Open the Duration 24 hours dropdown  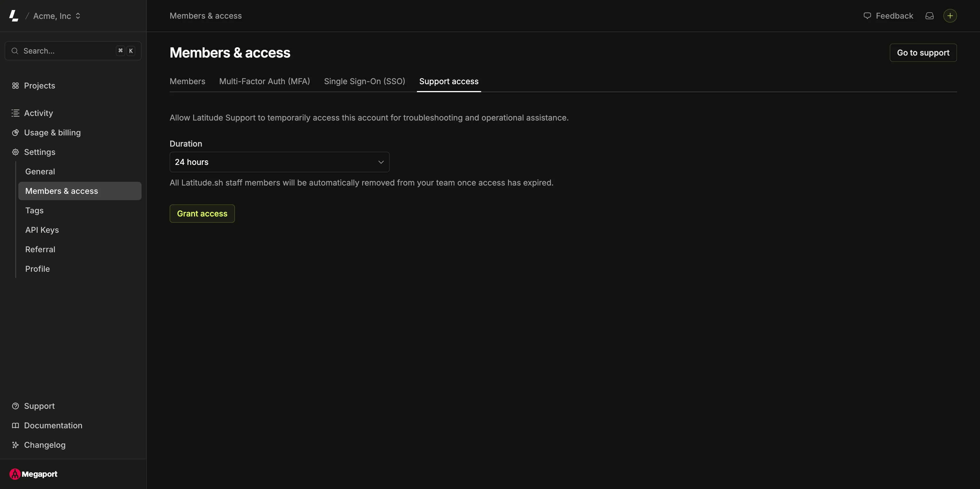[x=279, y=162]
